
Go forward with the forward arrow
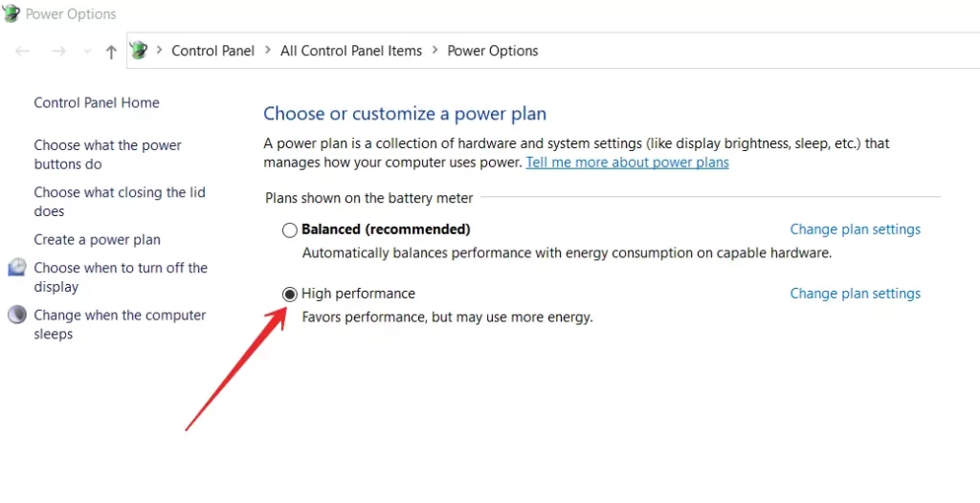pos(58,52)
